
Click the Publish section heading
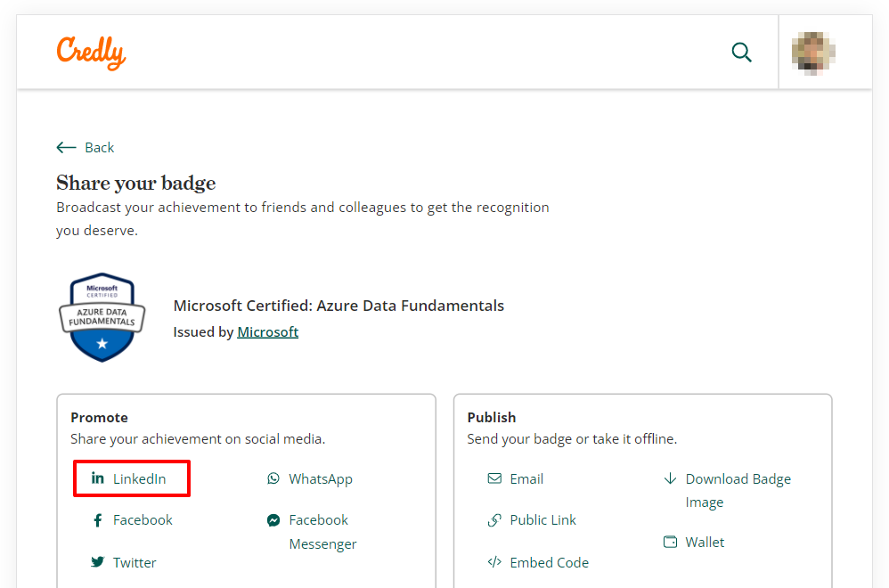pos(492,417)
